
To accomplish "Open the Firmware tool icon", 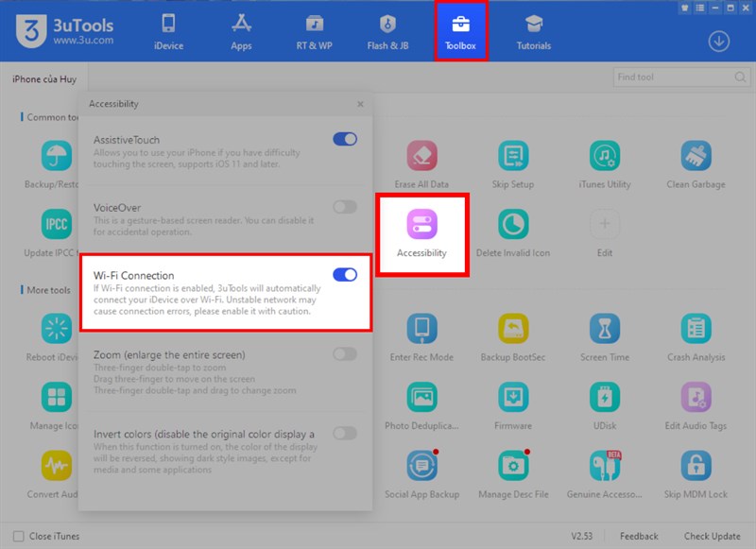I will coord(513,399).
